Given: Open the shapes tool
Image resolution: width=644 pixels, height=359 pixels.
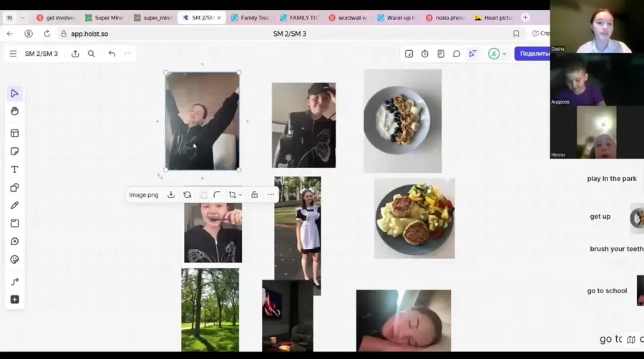Looking at the screenshot, I should (14, 187).
